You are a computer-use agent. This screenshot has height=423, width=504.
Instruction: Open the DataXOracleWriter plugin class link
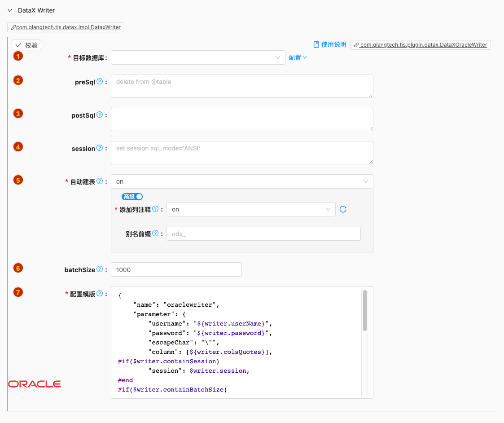click(420, 45)
